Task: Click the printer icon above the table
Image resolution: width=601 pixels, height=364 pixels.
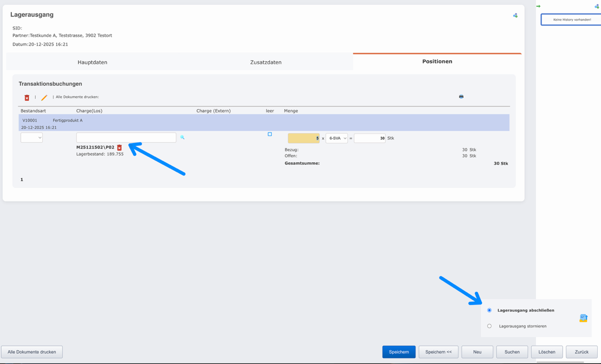Action: 461,97
